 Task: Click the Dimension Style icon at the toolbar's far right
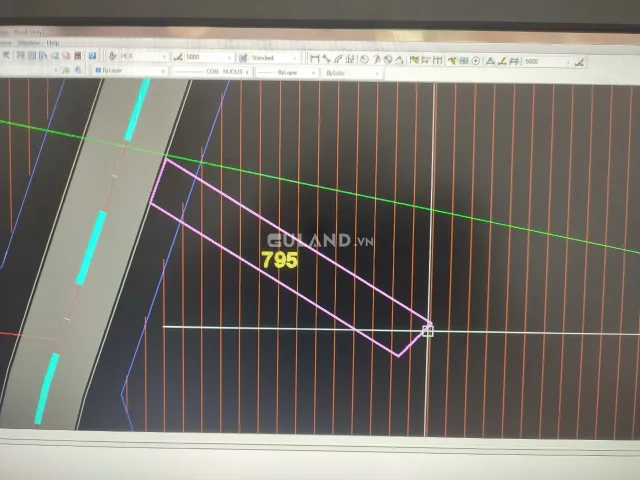(580, 62)
